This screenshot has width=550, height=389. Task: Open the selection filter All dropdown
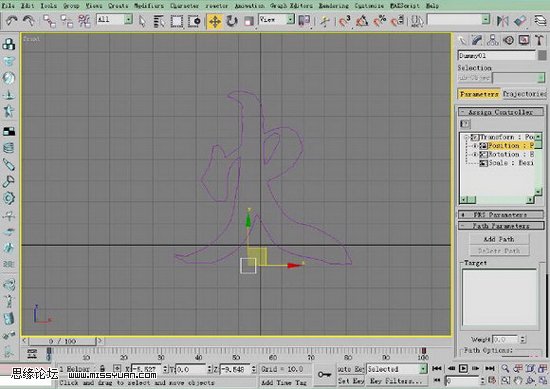(x=114, y=19)
